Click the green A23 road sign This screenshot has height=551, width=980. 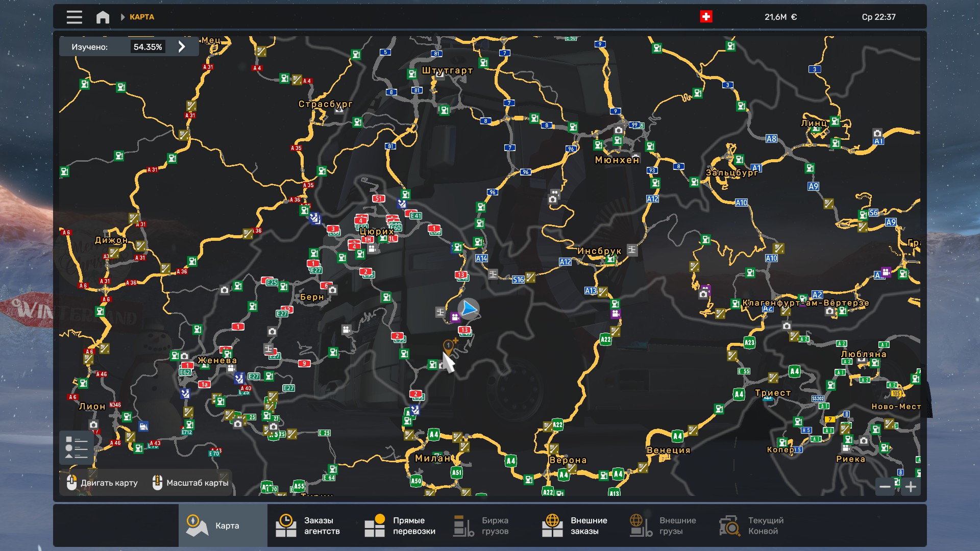click(x=749, y=342)
